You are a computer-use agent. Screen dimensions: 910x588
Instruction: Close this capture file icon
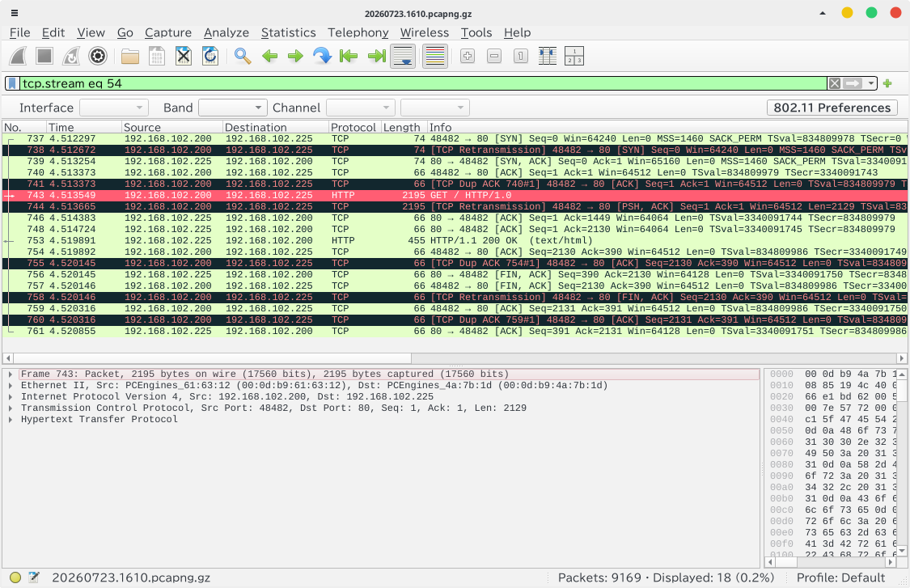coord(184,57)
